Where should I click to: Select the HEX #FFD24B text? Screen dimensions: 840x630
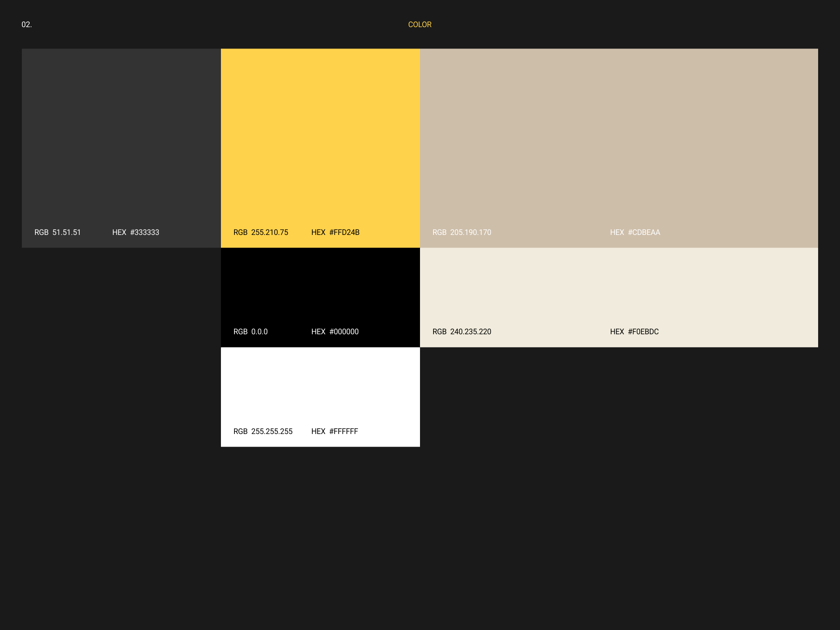click(x=335, y=232)
